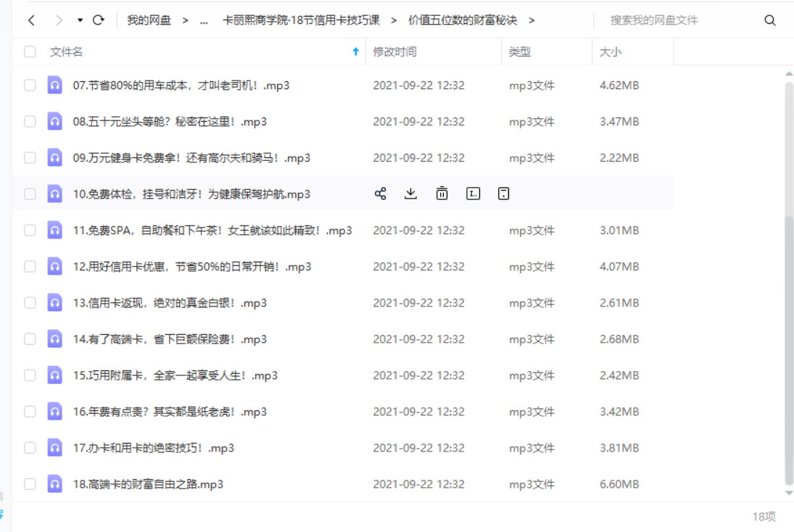Viewport: 794px width, 532px height.
Task: Click audio icon of 15.巧用附属卡
Action: coord(54,375)
